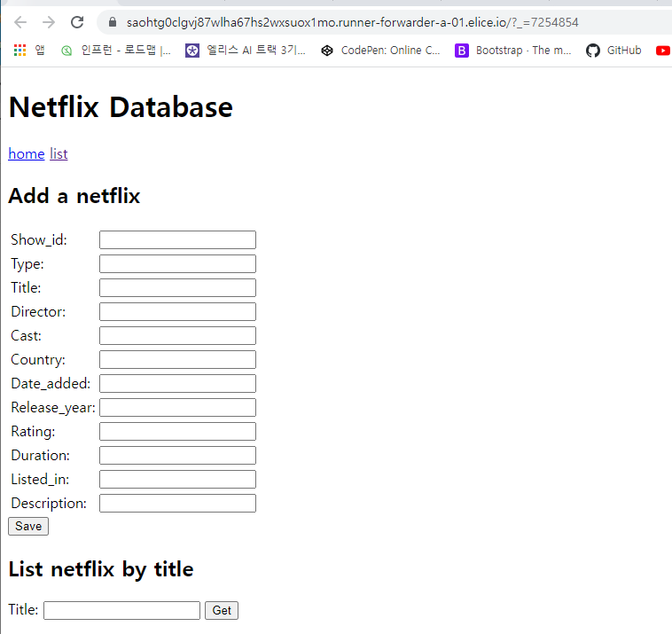The width and height of the screenshot is (672, 634).
Task: Focus the Type input field
Action: click(x=178, y=263)
